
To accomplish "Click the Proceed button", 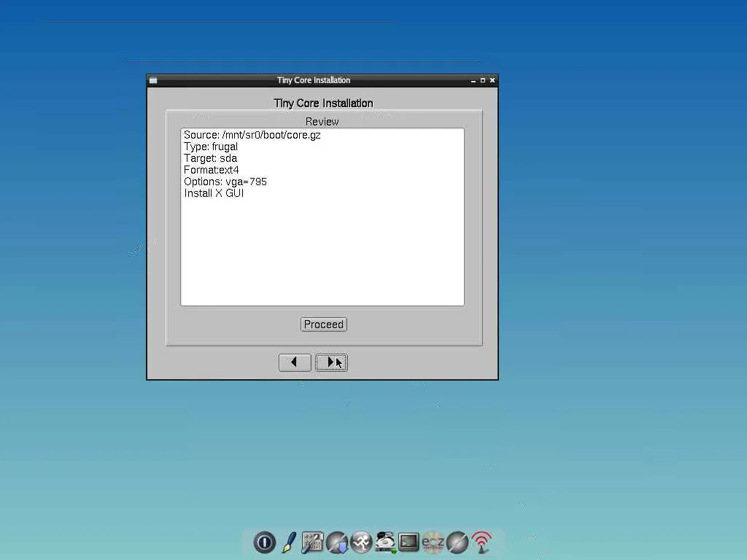I will click(x=324, y=324).
